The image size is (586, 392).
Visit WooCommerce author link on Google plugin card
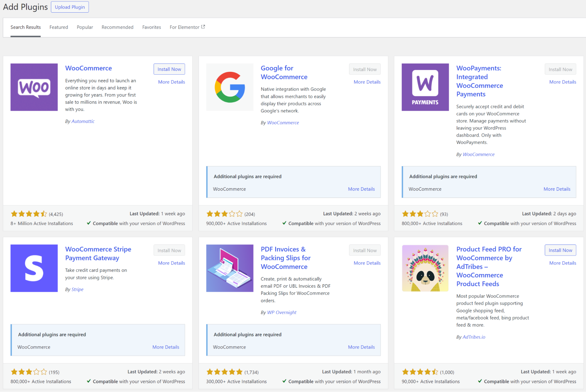pyautogui.click(x=283, y=123)
